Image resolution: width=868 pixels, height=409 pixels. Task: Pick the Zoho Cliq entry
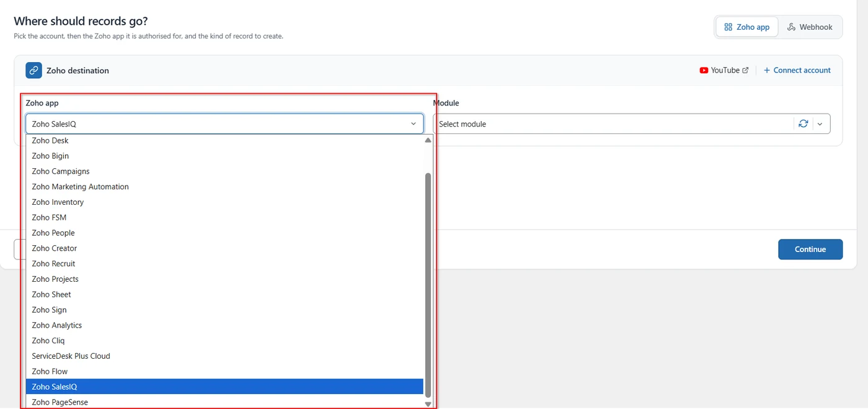pyautogui.click(x=224, y=340)
